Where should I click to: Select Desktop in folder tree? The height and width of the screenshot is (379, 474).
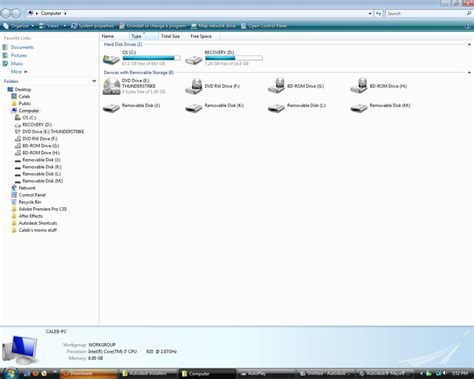coord(23,89)
